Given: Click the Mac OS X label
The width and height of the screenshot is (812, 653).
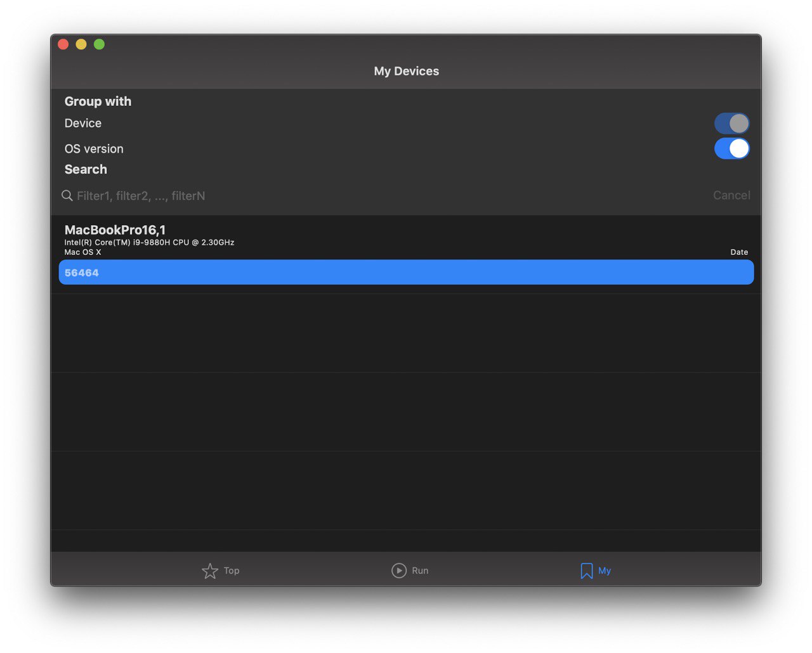Looking at the screenshot, I should tap(82, 252).
